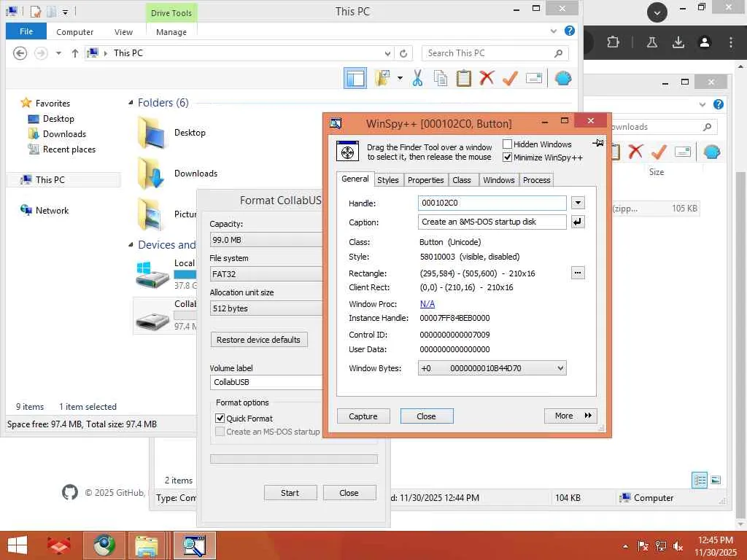
Task: Click the Search This PC box
Action: pyautogui.click(x=495, y=53)
